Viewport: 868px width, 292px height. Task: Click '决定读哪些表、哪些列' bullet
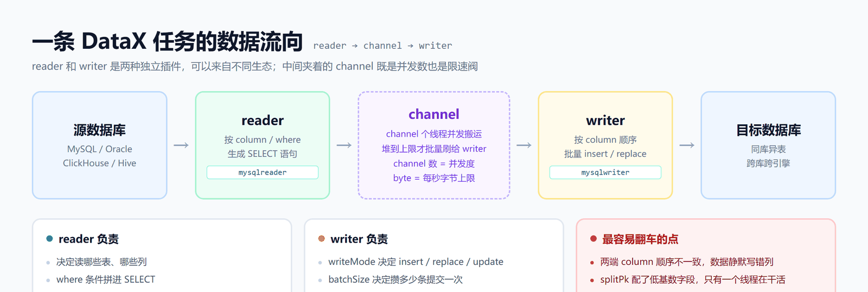(x=101, y=262)
